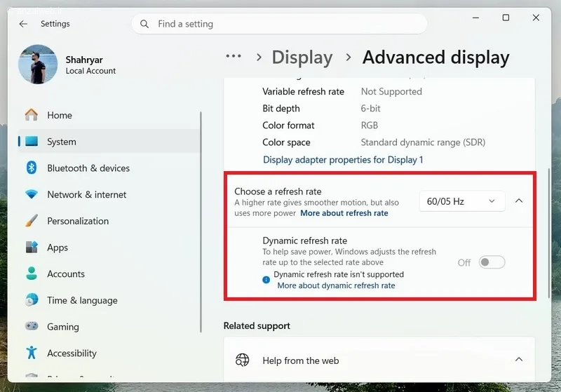
Task: Collapse the Help from the web section
Action: (519, 360)
